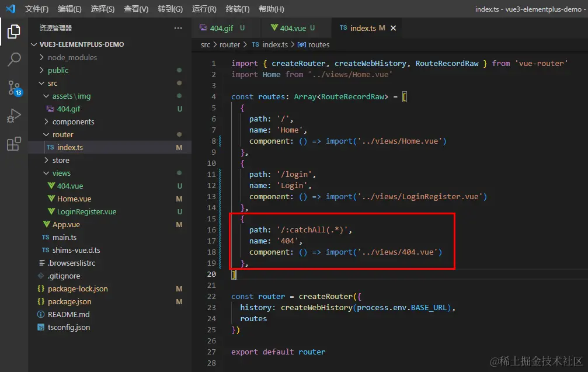The height and width of the screenshot is (372, 588).
Task: Collapse the router folder
Action: (x=46, y=134)
